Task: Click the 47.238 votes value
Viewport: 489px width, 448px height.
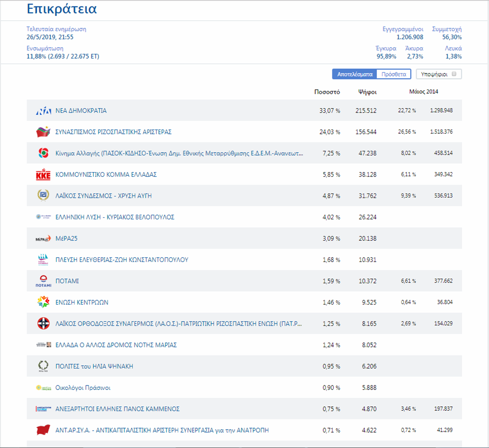Action: pyautogui.click(x=367, y=153)
